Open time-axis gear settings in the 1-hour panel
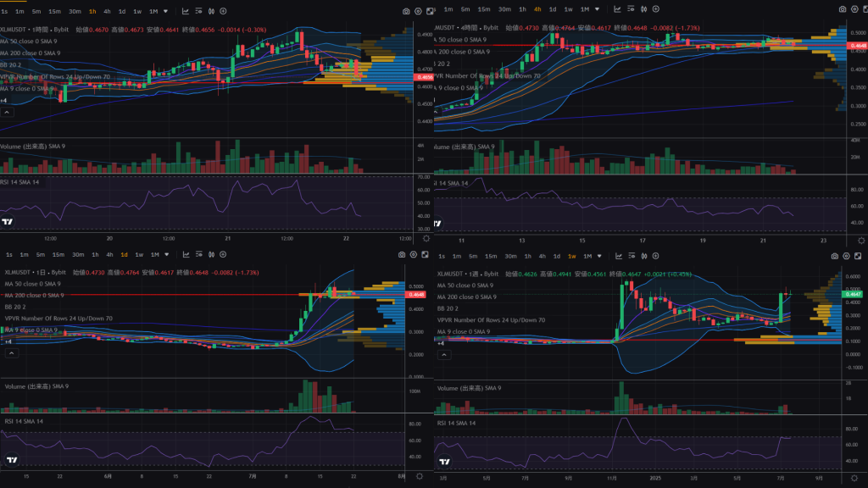 (x=426, y=238)
